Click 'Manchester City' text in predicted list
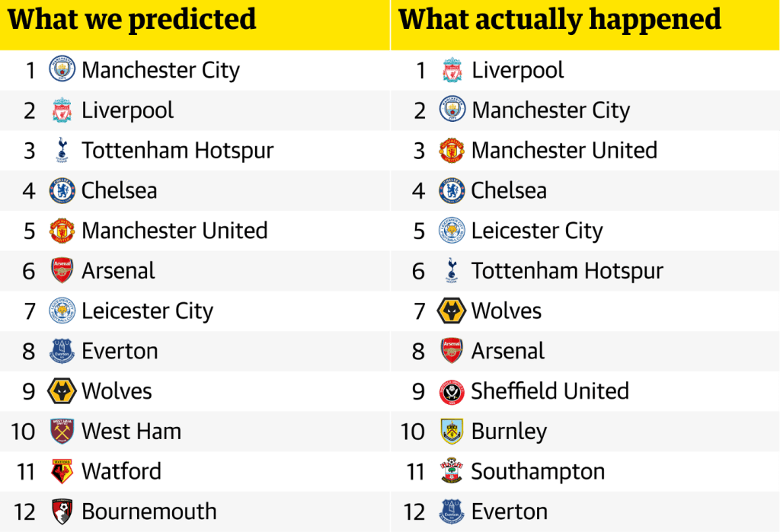This screenshot has width=780, height=532. [161, 70]
